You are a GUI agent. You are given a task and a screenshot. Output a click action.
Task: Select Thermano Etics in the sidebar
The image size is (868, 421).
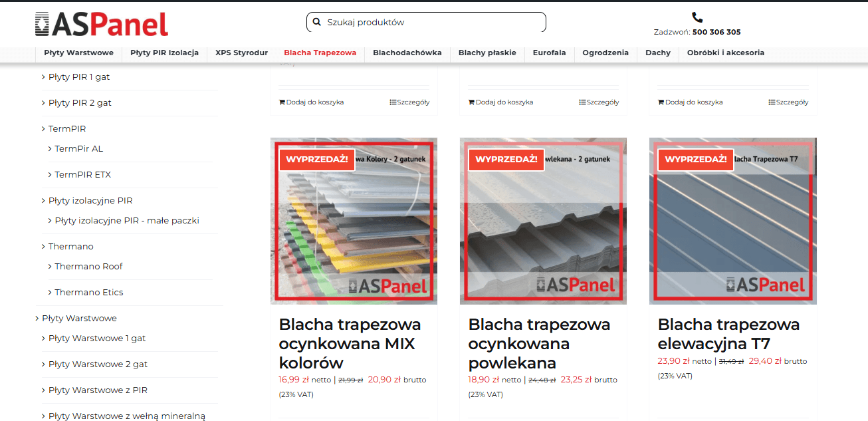[x=88, y=293]
